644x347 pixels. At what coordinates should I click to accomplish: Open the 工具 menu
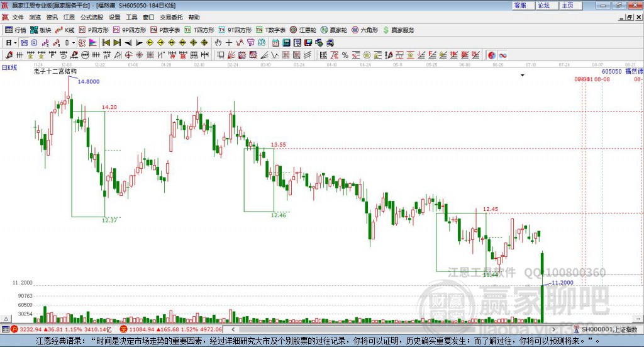point(131,17)
